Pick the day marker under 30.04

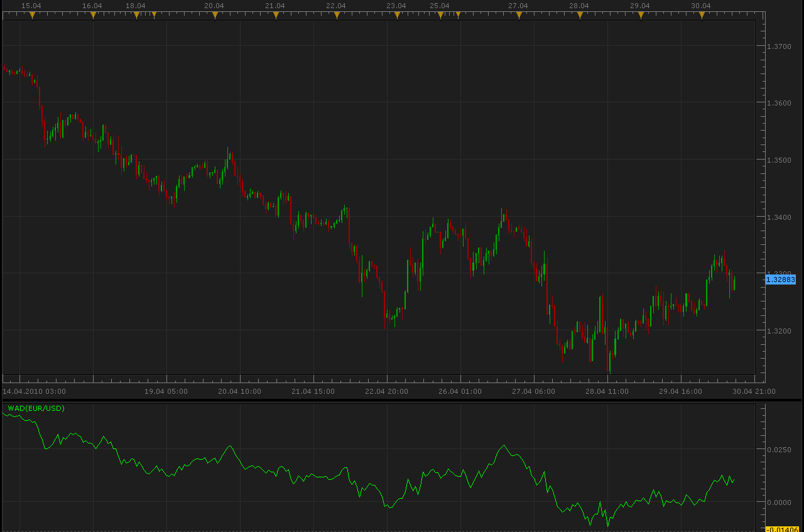(x=702, y=15)
